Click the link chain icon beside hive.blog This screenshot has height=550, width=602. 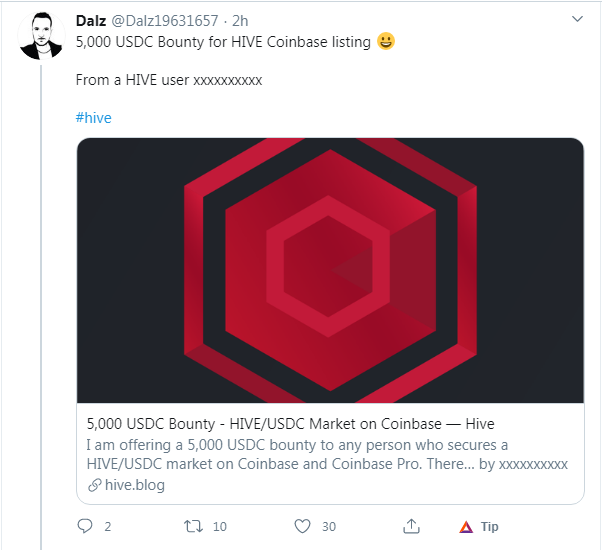[94, 485]
